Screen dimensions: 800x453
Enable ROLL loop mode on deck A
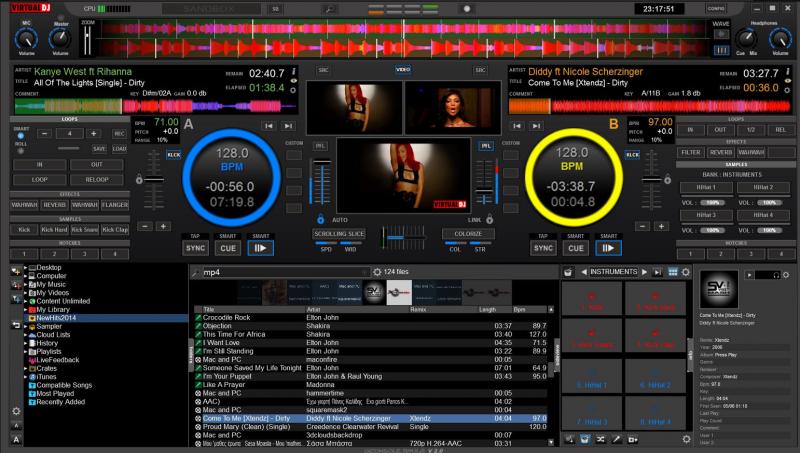(21, 150)
